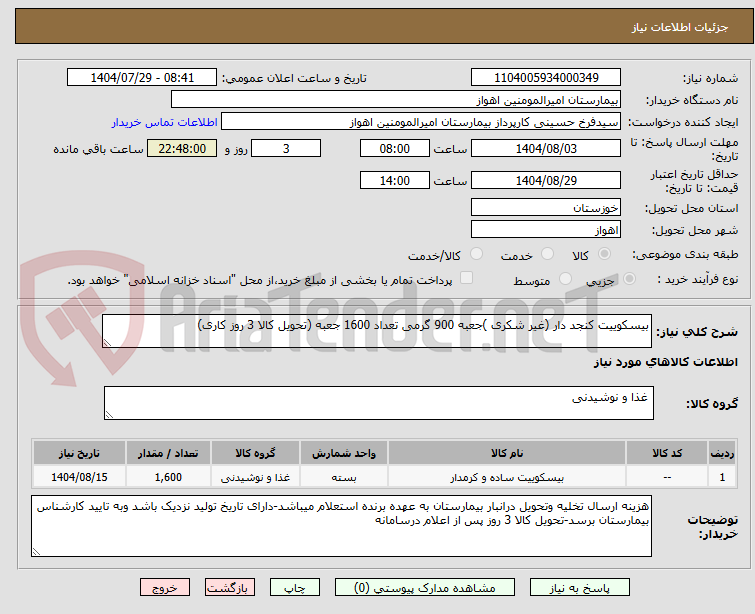Click the تعداد / مقدار column header
755x614 pixels.
coord(168,453)
